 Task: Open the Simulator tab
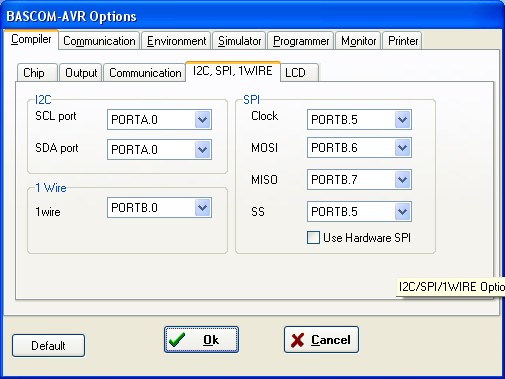pyautogui.click(x=239, y=41)
